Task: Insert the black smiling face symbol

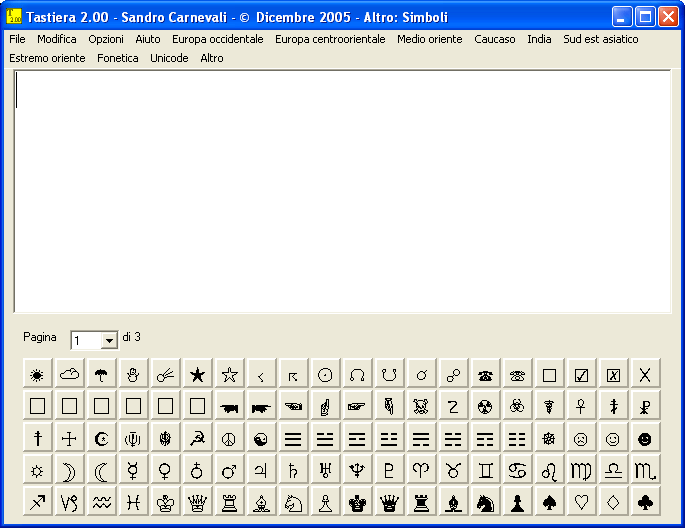Action: 645,438
